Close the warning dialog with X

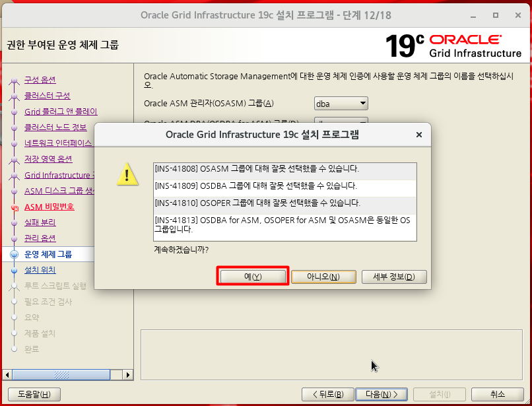[x=419, y=135]
